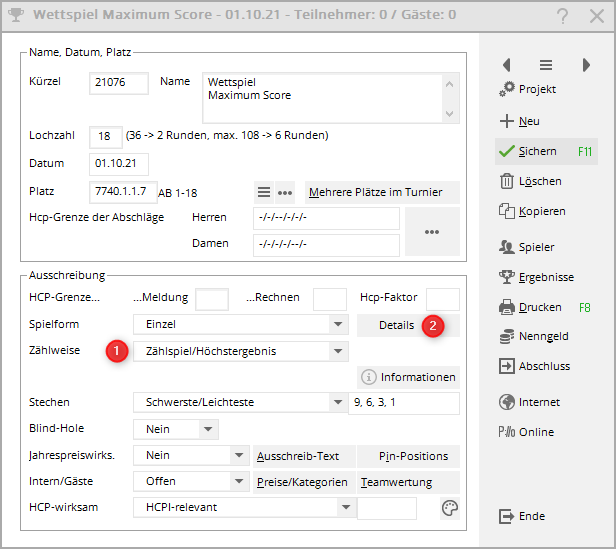Open Ergebnisse trophy icon

coord(506,277)
